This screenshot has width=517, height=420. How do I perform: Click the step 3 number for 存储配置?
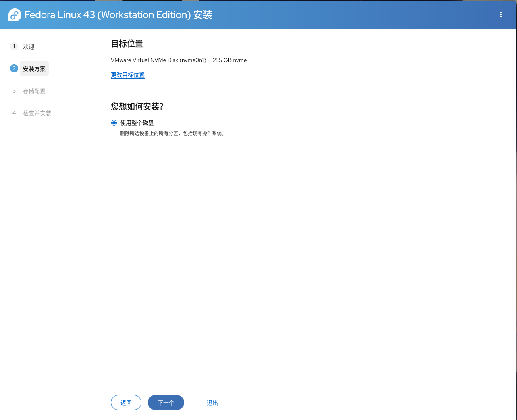14,91
